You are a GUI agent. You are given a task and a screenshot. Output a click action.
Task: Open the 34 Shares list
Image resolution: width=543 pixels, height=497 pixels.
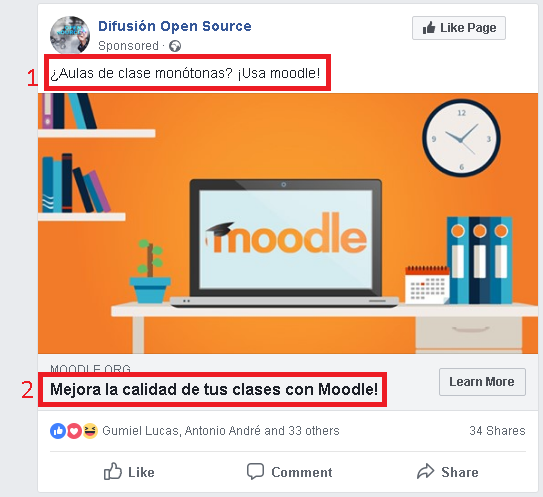pos(497,431)
